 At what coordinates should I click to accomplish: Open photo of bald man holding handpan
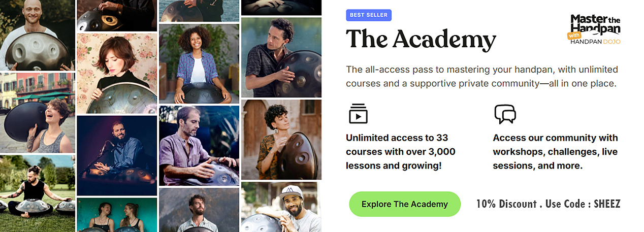coord(37,35)
